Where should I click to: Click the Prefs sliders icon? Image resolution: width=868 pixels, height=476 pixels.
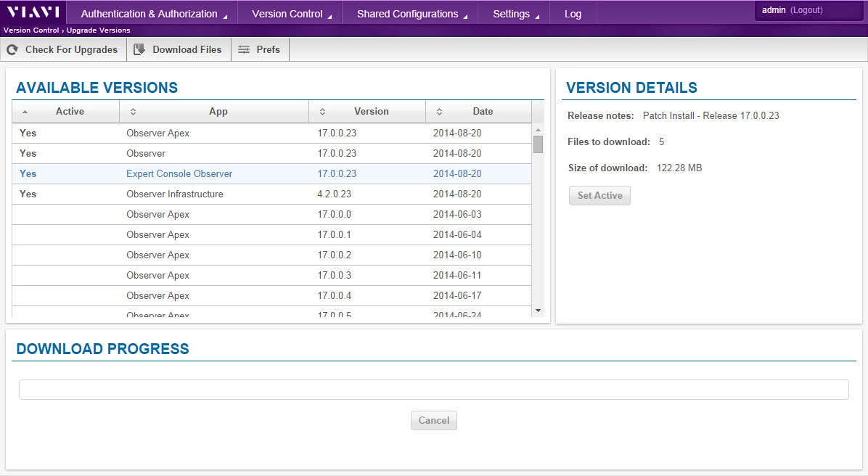click(x=244, y=50)
